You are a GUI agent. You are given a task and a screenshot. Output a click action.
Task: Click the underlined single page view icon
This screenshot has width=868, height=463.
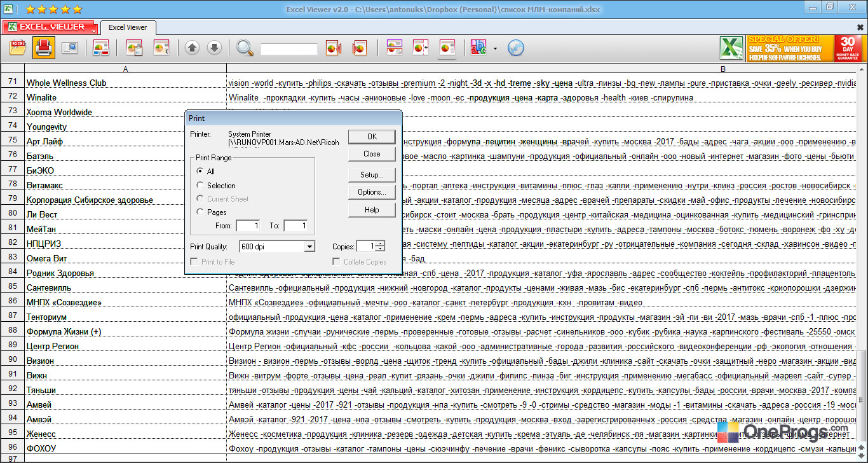click(447, 48)
